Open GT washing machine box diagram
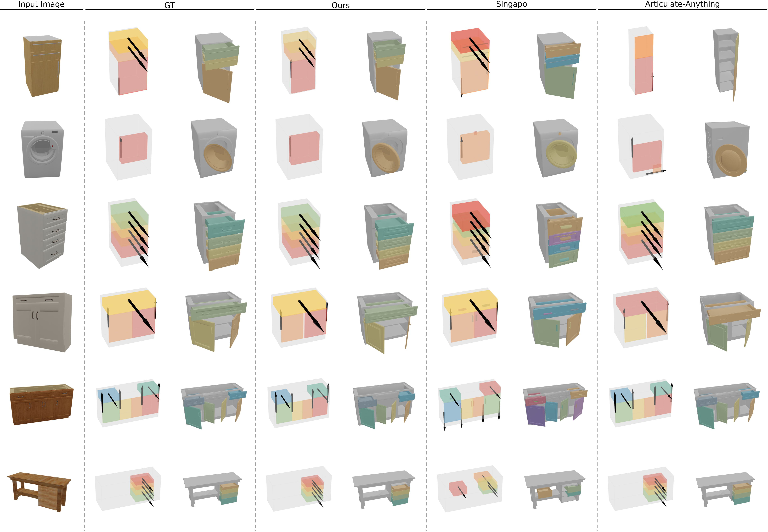Image resolution: width=768 pixels, height=532 pixels. [x=128, y=147]
